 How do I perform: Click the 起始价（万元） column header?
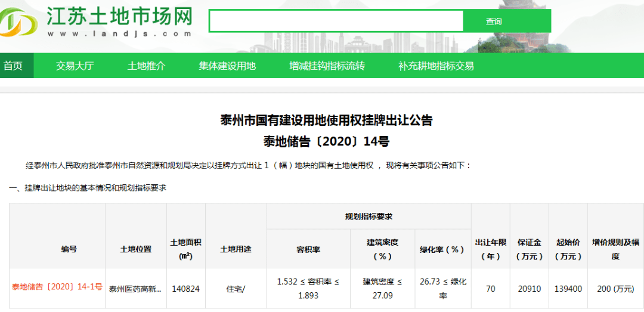568,249
